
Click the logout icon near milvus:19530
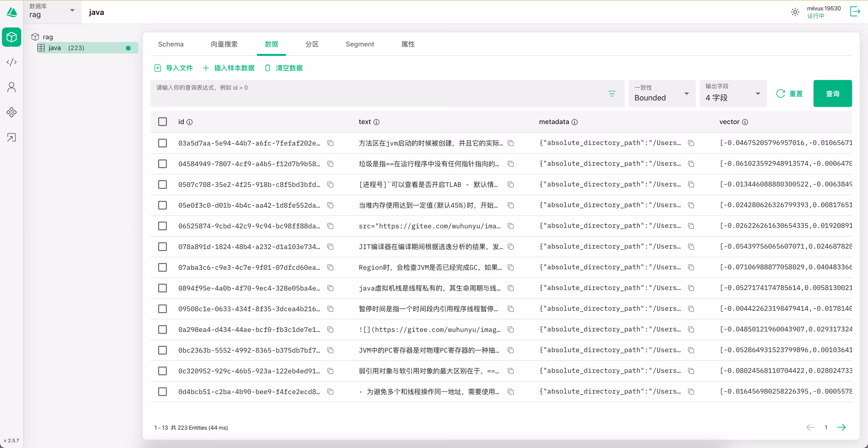855,12
